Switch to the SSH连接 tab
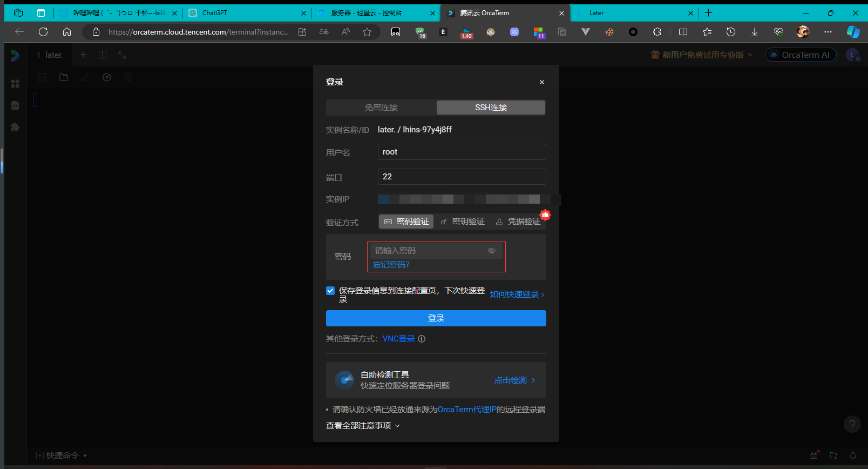Viewport: 868px width, 469px height. 491,108
